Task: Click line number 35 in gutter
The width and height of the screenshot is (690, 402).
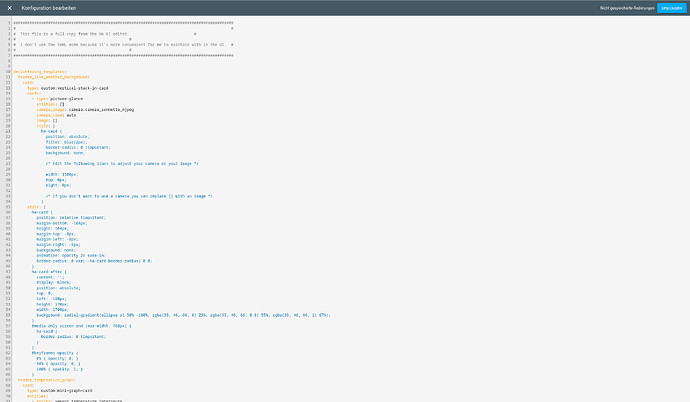Action: click(8, 207)
